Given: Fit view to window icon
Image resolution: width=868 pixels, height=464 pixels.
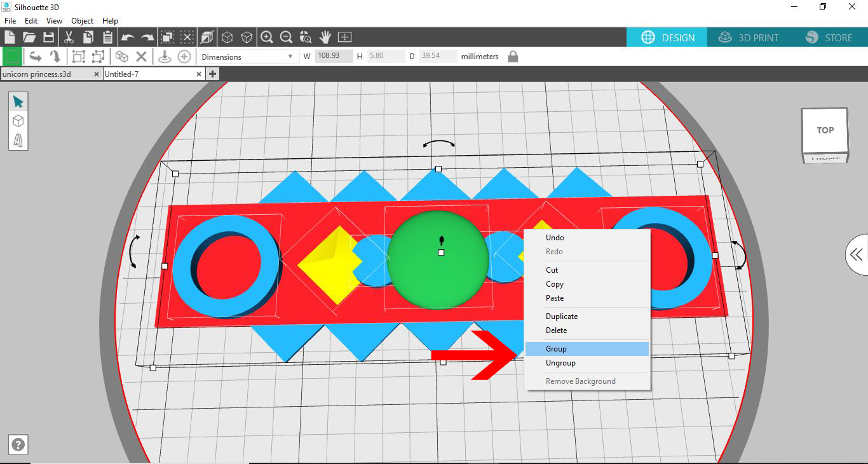Looking at the screenshot, I should tap(344, 37).
